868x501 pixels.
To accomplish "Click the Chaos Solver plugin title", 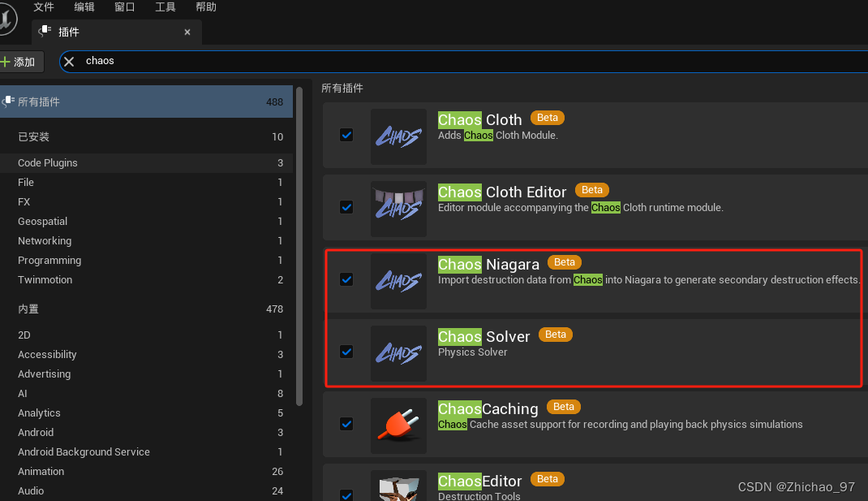I will (x=483, y=337).
